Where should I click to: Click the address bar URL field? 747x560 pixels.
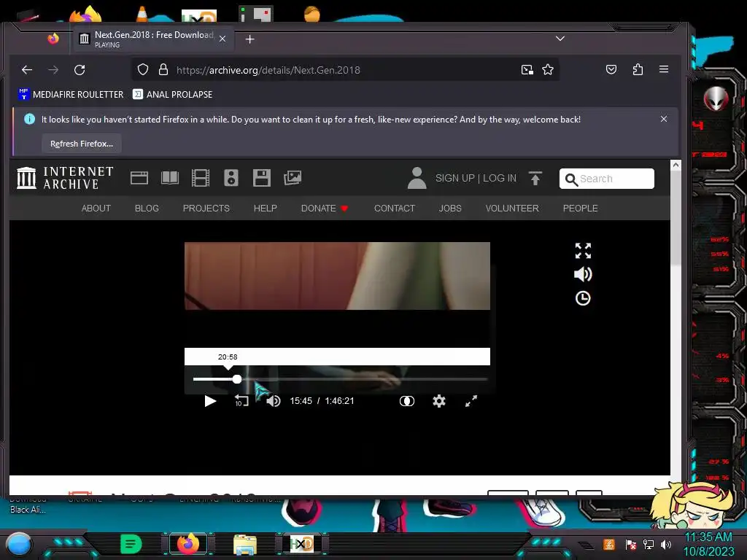345,70
